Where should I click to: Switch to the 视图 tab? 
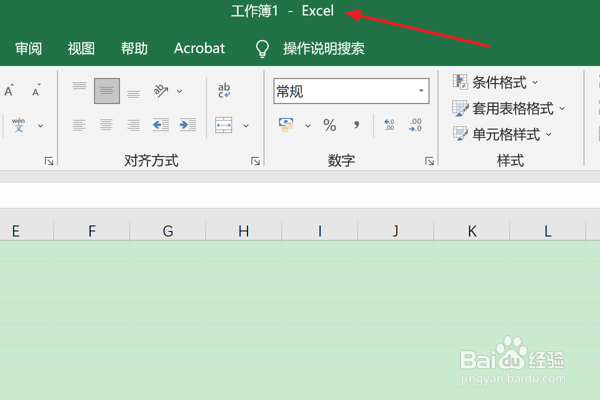tap(81, 49)
